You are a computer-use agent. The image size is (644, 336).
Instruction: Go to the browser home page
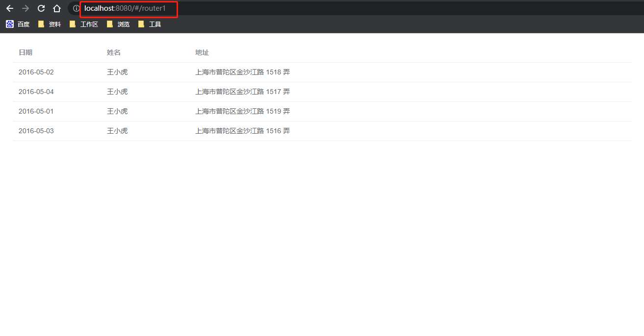tap(57, 8)
